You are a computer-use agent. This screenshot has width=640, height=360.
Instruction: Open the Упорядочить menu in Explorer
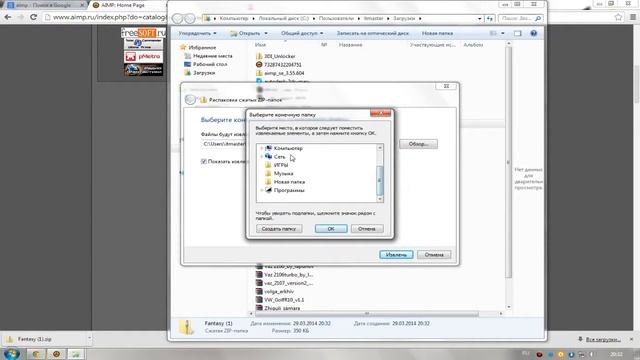click(x=197, y=33)
